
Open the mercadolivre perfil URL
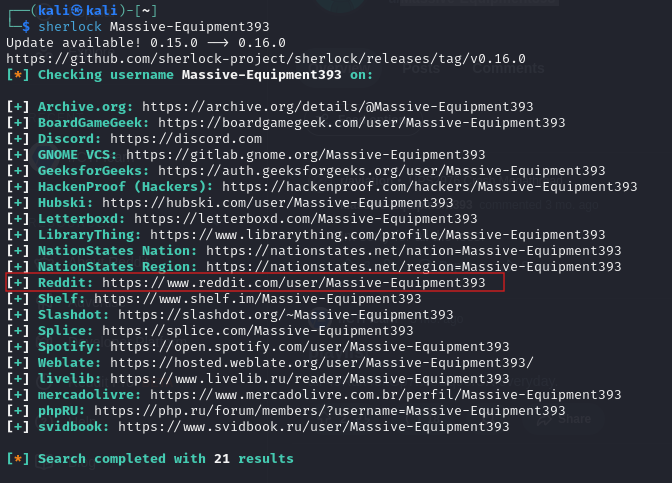386,394
